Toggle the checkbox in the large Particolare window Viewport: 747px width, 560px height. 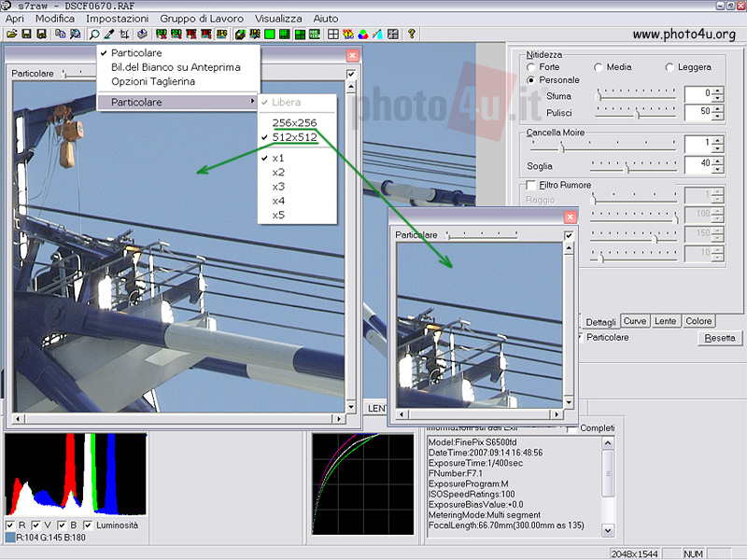(351, 74)
